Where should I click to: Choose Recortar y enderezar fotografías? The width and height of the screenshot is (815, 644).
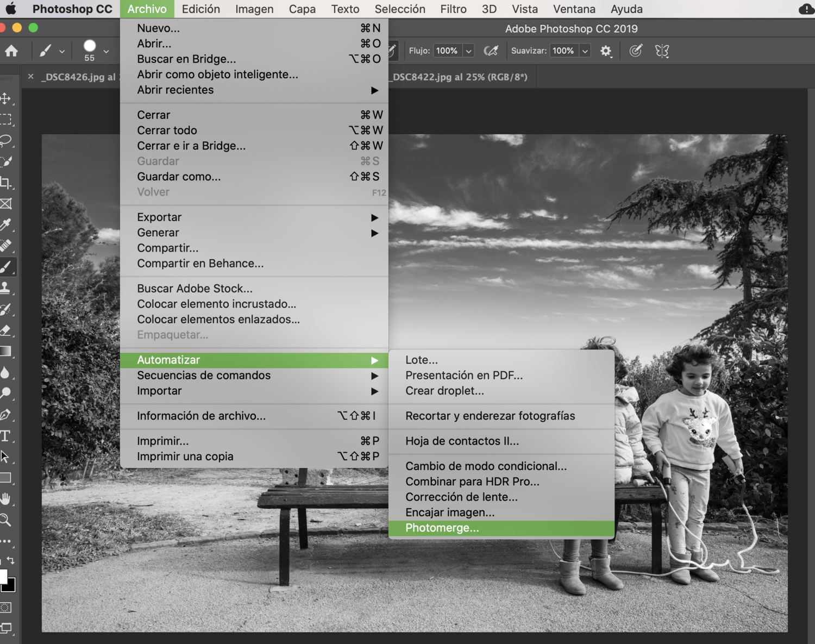(501, 416)
